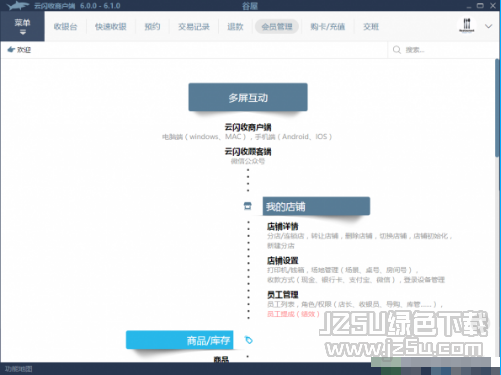This screenshot has height=375, width=501.
Task: Click the 店铺详情 description text line
Action: click(359, 236)
